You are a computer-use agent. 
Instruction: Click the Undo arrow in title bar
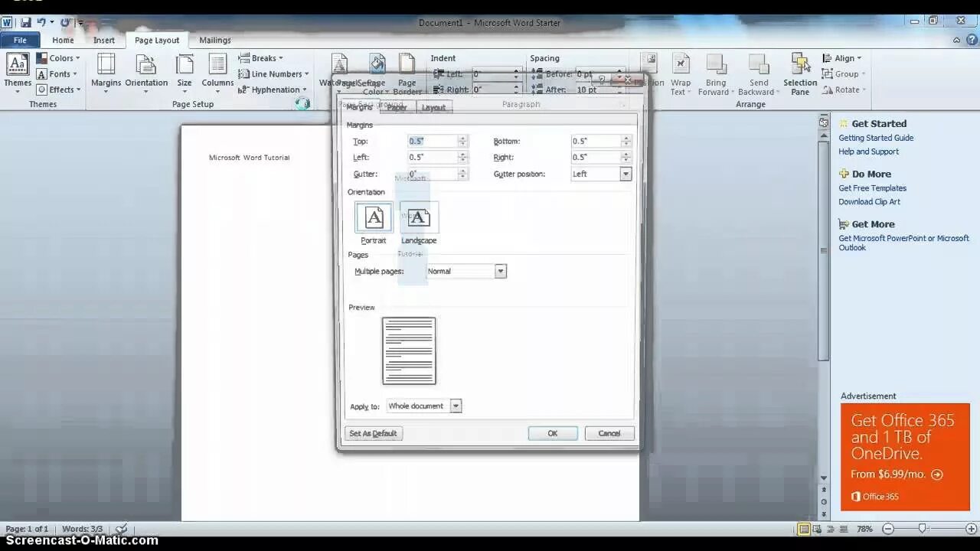pos(41,23)
